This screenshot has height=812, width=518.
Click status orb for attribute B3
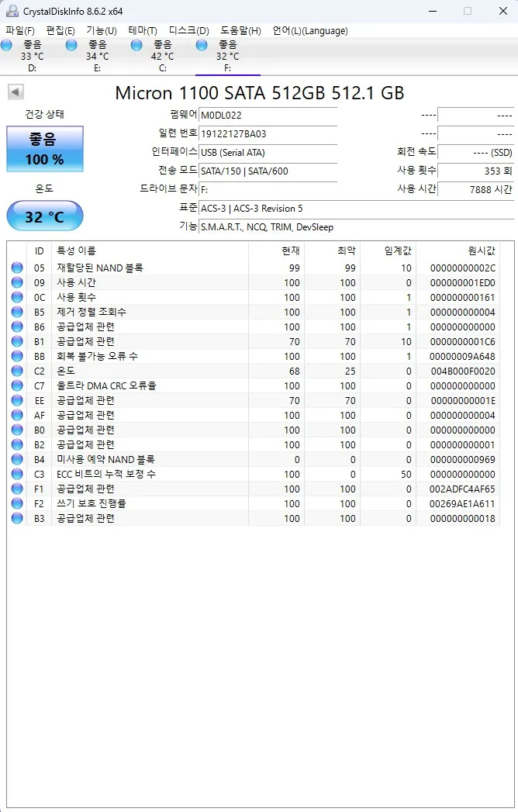[x=17, y=518]
